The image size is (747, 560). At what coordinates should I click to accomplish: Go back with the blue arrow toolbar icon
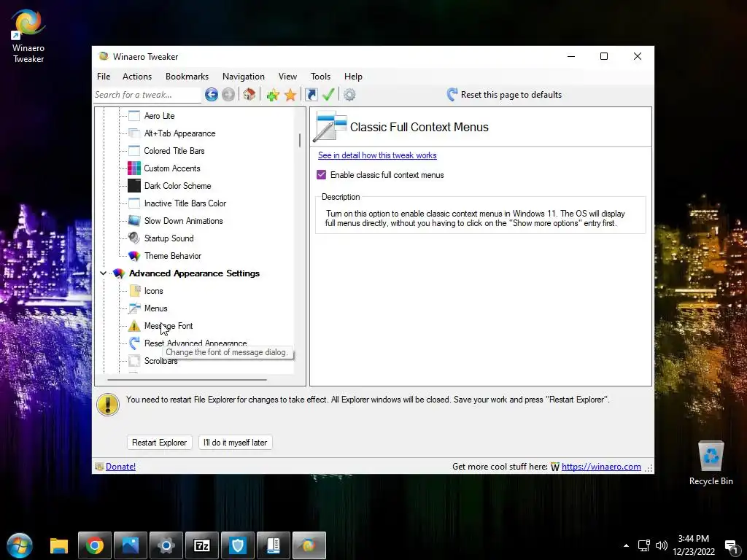(x=212, y=95)
